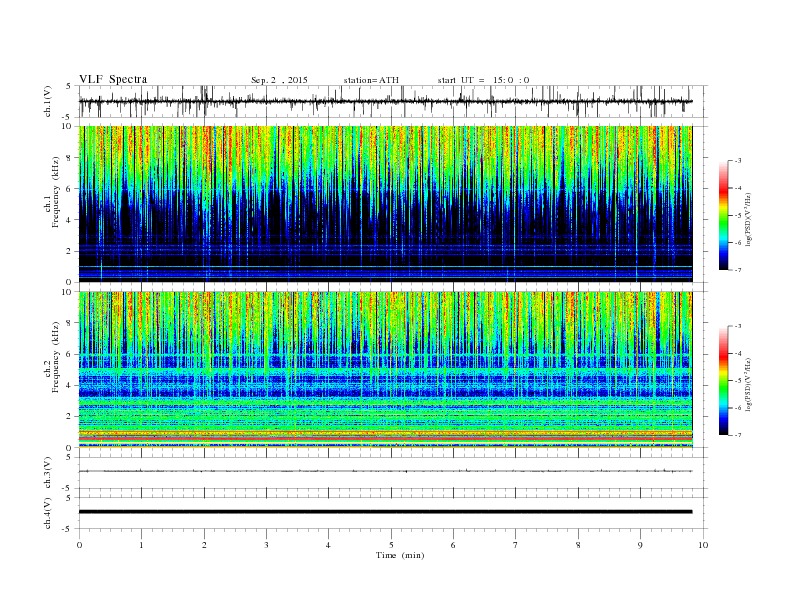Click the 'ch.4(V)' axis label
The image size is (792, 612).
pyautogui.click(x=48, y=513)
